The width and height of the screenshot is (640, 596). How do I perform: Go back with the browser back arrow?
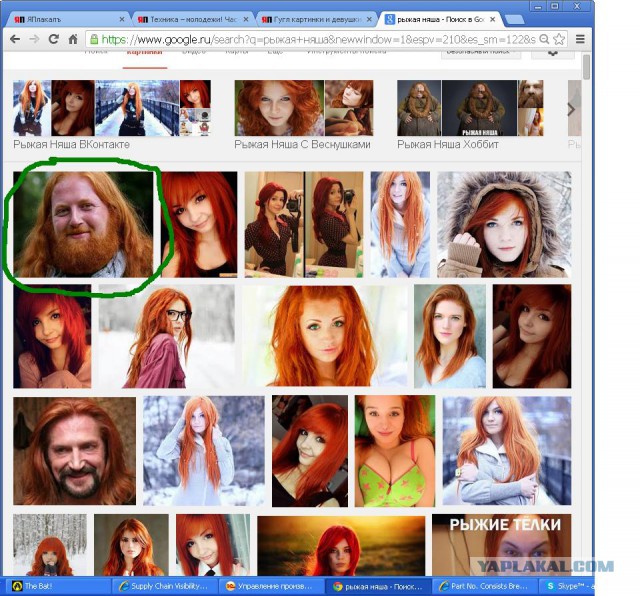coord(15,39)
